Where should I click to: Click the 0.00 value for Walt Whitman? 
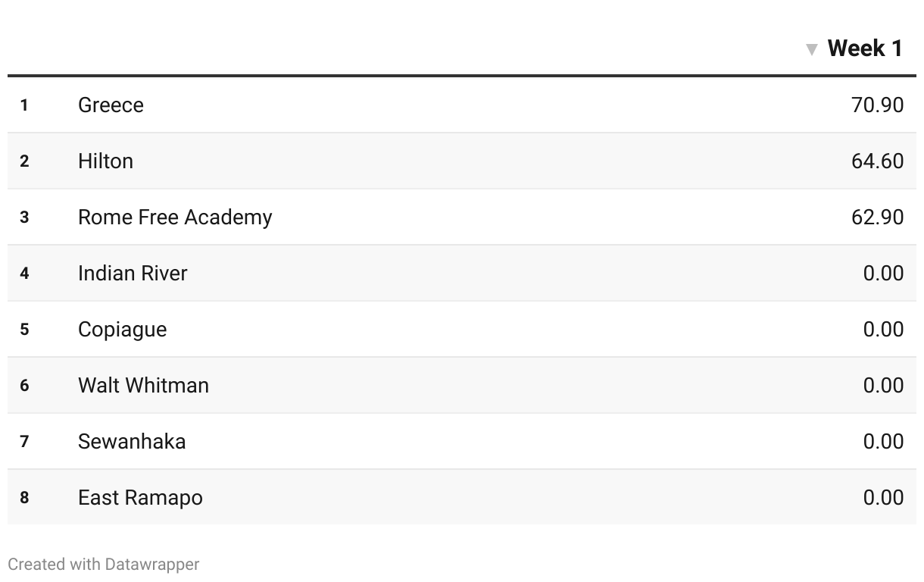tap(883, 385)
